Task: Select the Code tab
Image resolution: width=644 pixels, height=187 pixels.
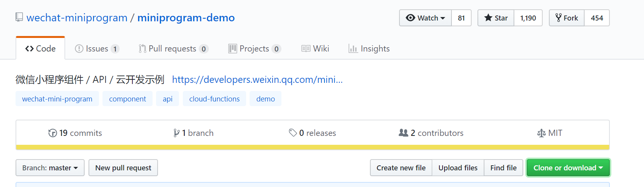Action: tap(40, 48)
